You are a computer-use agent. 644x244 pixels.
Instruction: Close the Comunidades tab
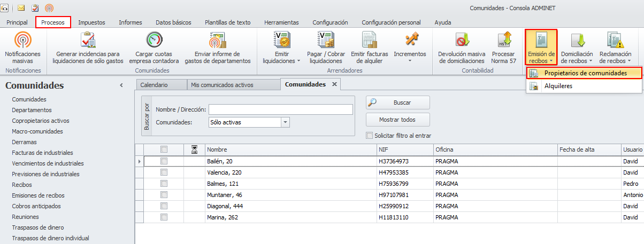pos(334,84)
